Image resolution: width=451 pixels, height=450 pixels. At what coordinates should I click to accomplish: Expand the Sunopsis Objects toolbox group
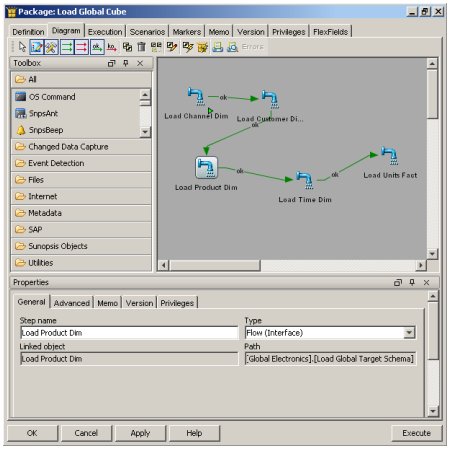click(81, 246)
